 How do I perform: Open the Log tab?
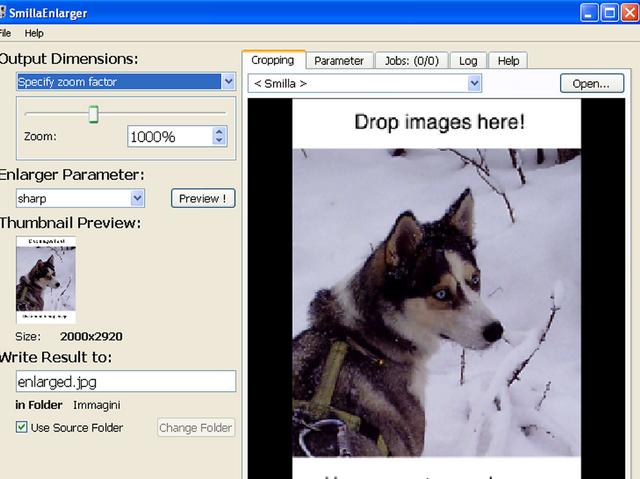[x=468, y=61]
